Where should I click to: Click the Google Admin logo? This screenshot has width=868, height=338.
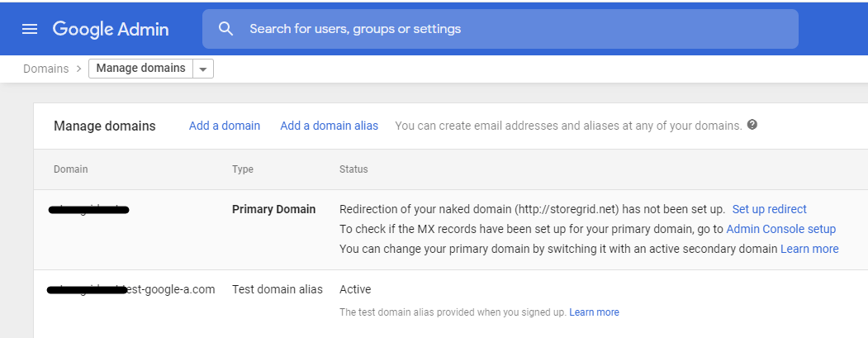111,29
